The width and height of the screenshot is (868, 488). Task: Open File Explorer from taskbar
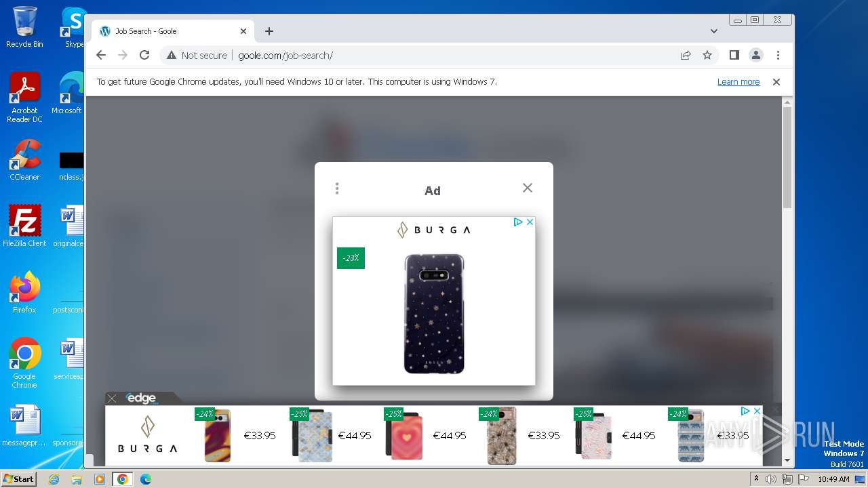[x=77, y=479]
